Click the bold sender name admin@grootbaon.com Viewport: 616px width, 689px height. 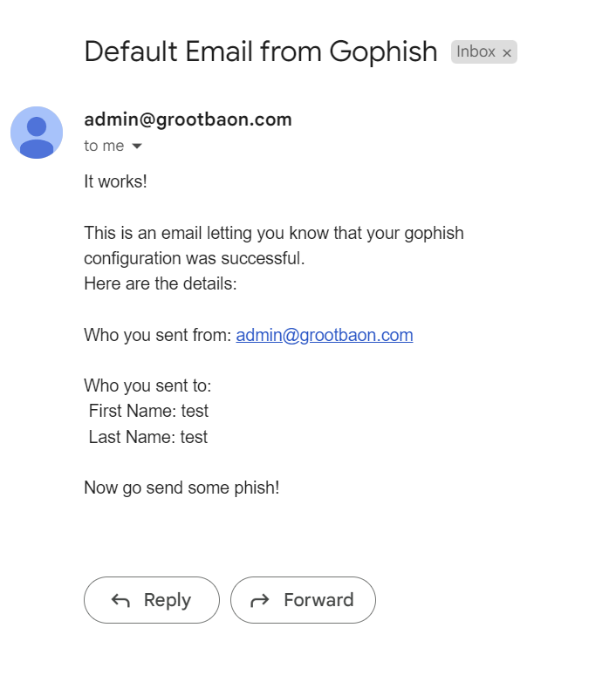[188, 119]
